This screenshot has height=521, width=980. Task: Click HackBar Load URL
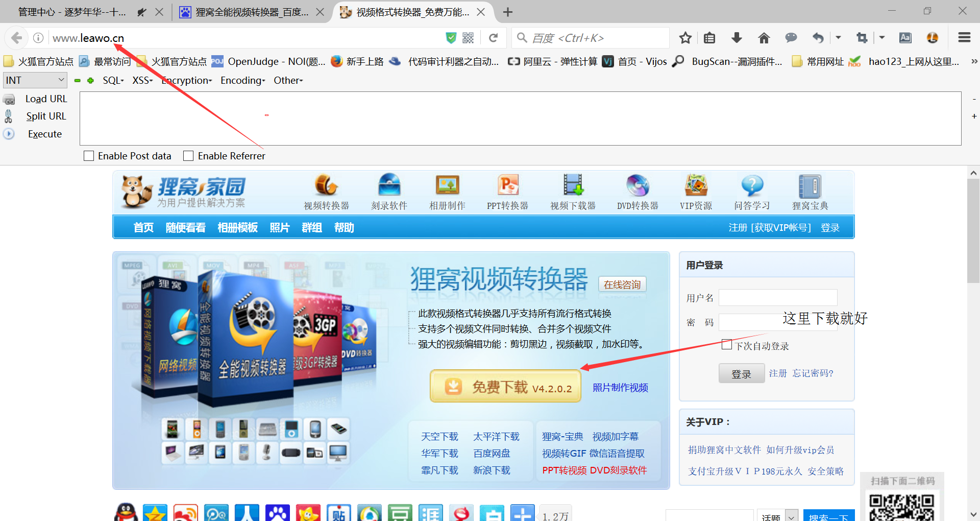click(46, 99)
